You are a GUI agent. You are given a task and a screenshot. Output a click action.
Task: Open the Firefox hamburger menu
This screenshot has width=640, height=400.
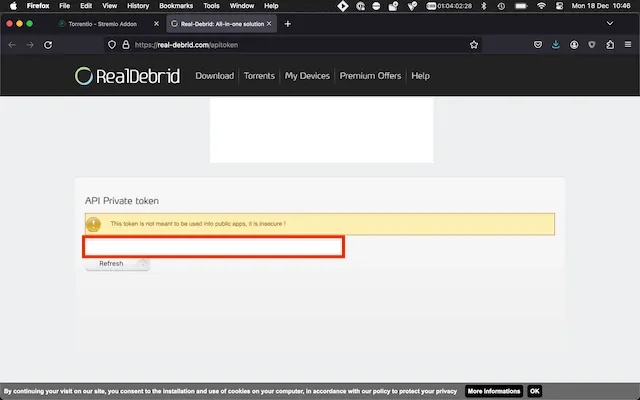(x=628, y=44)
